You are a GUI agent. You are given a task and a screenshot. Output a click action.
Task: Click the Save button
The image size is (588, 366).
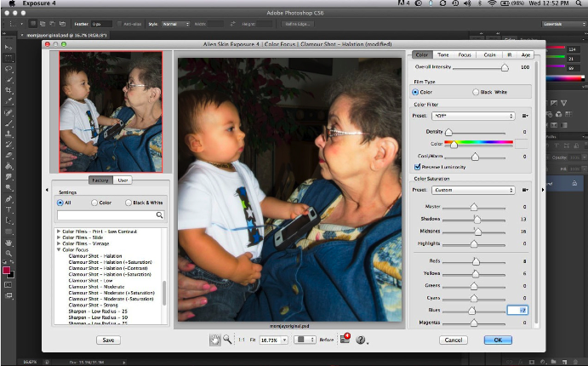pyautogui.click(x=108, y=340)
